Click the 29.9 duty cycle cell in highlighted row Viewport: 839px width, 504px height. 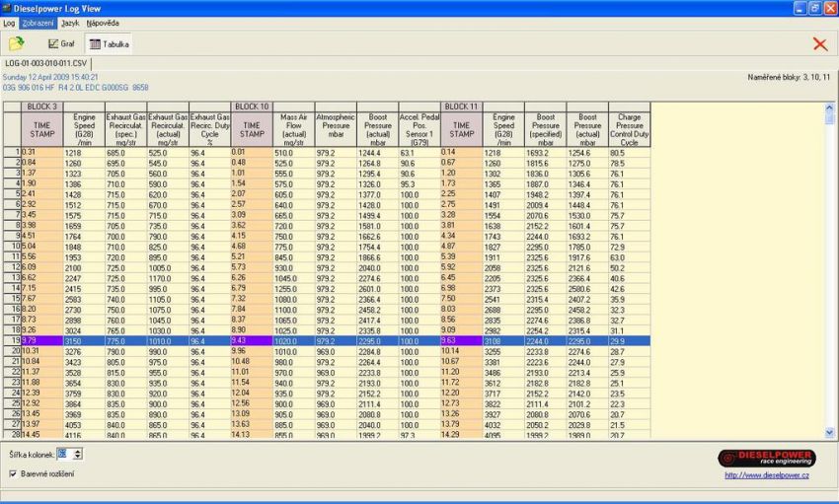pyautogui.click(x=630, y=341)
